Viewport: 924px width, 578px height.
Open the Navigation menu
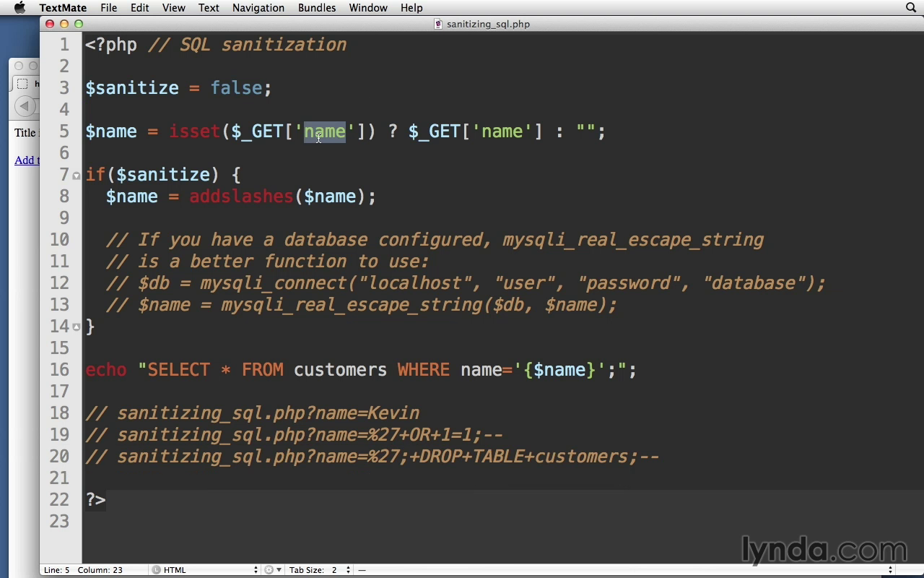click(x=258, y=8)
